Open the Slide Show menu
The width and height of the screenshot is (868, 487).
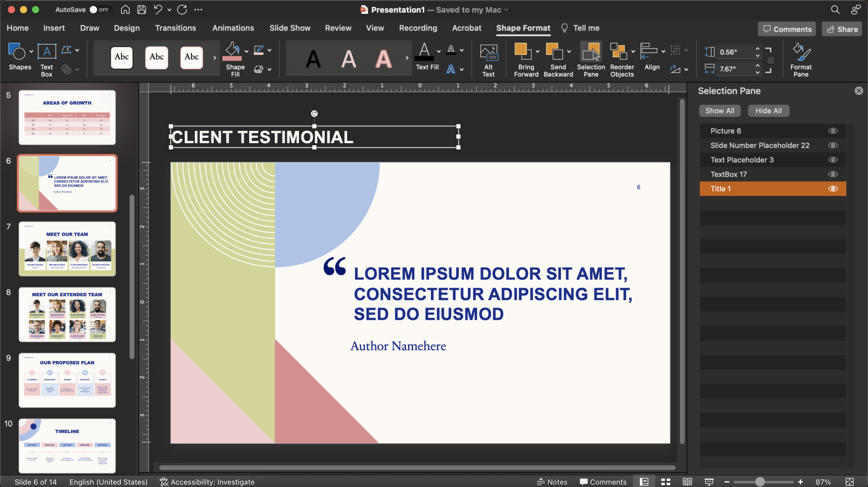[x=289, y=28]
